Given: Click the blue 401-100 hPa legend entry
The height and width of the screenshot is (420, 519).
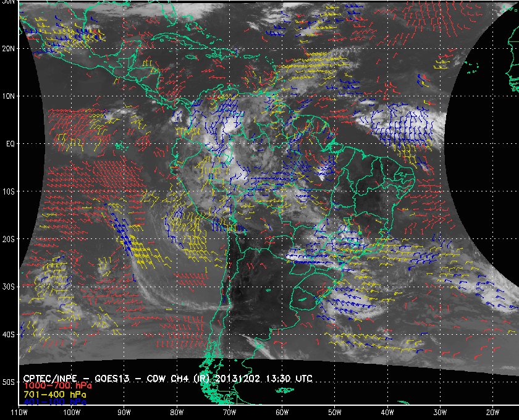Looking at the screenshot, I should pos(54,403).
